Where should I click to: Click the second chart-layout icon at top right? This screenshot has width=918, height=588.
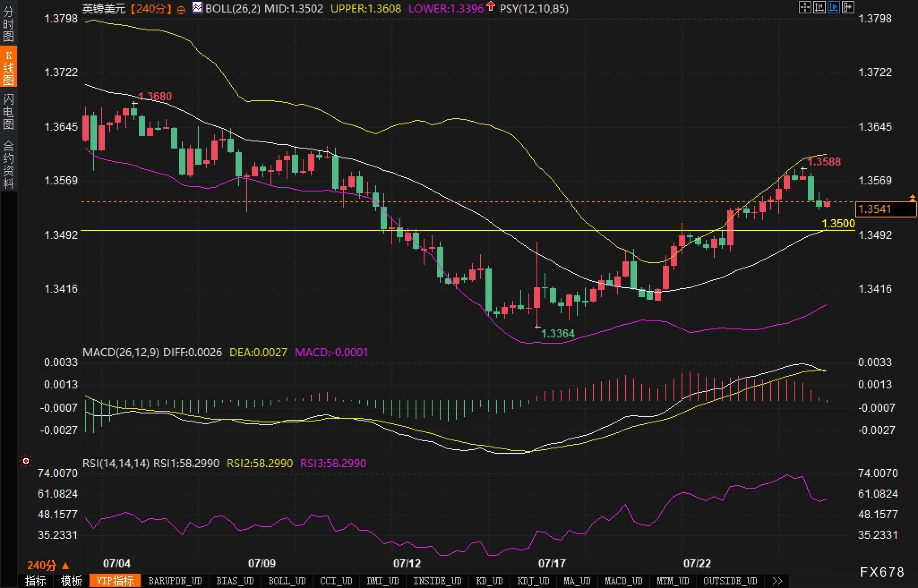click(819, 7)
